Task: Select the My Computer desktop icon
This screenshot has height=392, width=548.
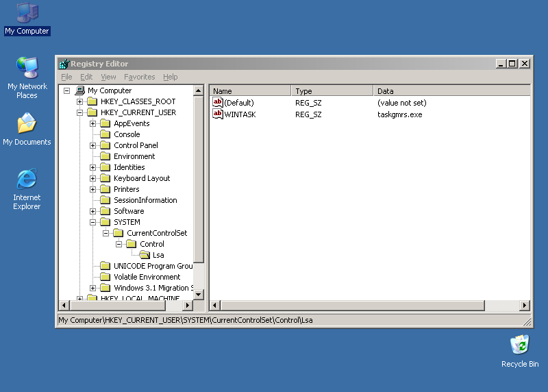Action: pyautogui.click(x=27, y=19)
